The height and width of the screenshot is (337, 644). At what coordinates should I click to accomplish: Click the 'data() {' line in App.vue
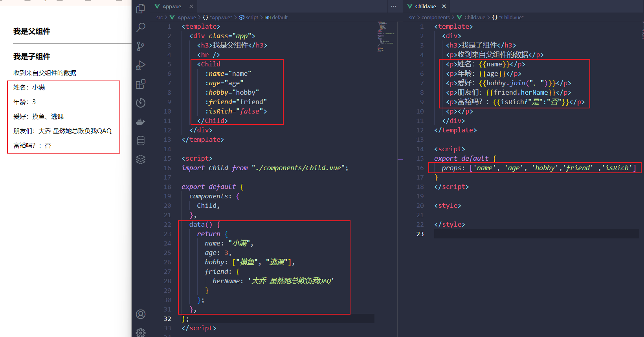(205, 224)
